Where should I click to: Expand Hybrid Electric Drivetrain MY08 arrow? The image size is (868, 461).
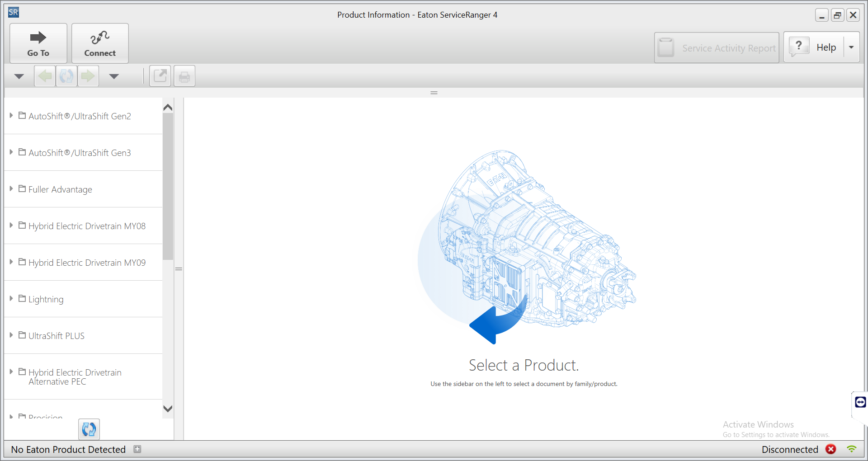click(11, 226)
